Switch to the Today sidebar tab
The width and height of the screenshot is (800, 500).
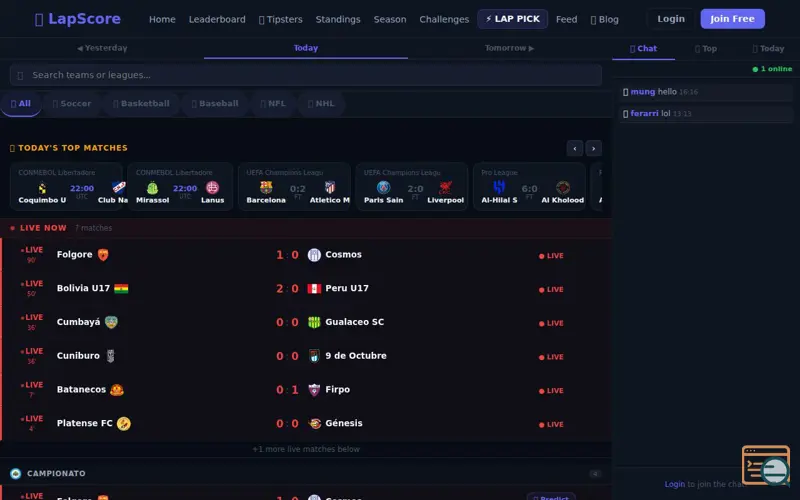768,48
